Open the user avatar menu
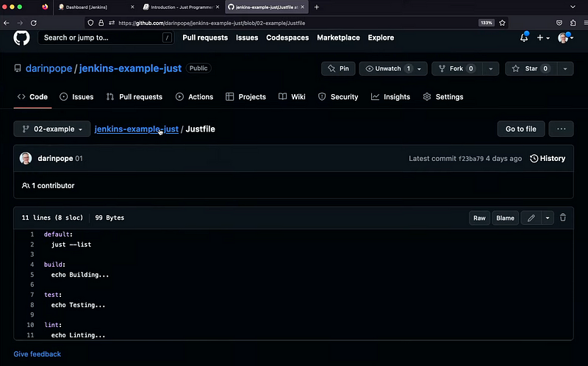This screenshot has height=366, width=588. (565, 37)
